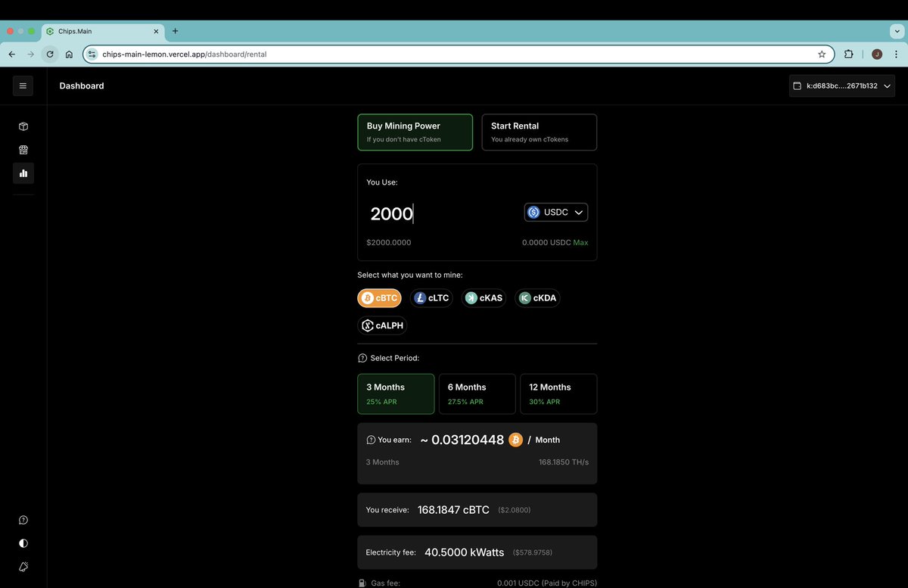Image resolution: width=908 pixels, height=588 pixels.
Task: Open a new browser tab
Action: pyautogui.click(x=175, y=31)
